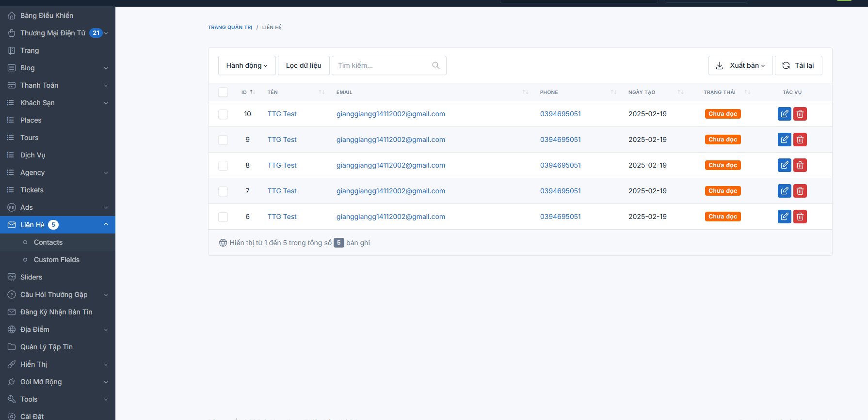The height and width of the screenshot is (420, 868).
Task: Click the delete trash icon for ID 10
Action: tap(800, 114)
